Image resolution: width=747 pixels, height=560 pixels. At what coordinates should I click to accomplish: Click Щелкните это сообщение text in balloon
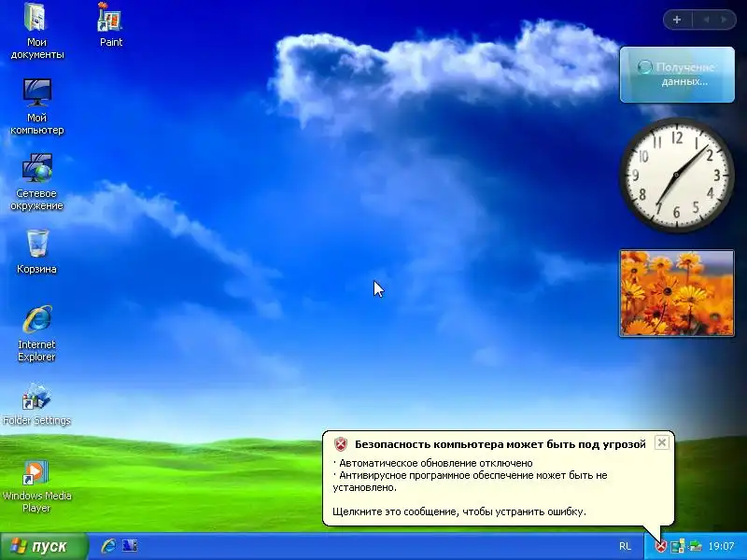click(x=459, y=511)
